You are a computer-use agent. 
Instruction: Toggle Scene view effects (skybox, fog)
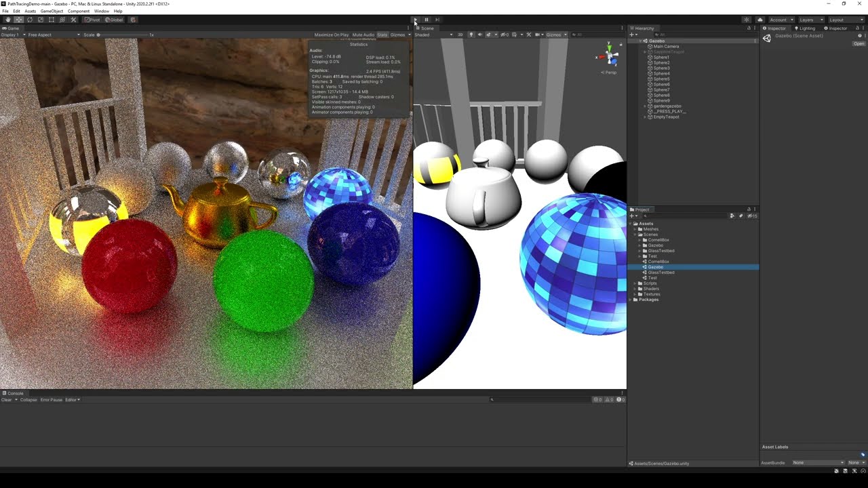pos(488,35)
